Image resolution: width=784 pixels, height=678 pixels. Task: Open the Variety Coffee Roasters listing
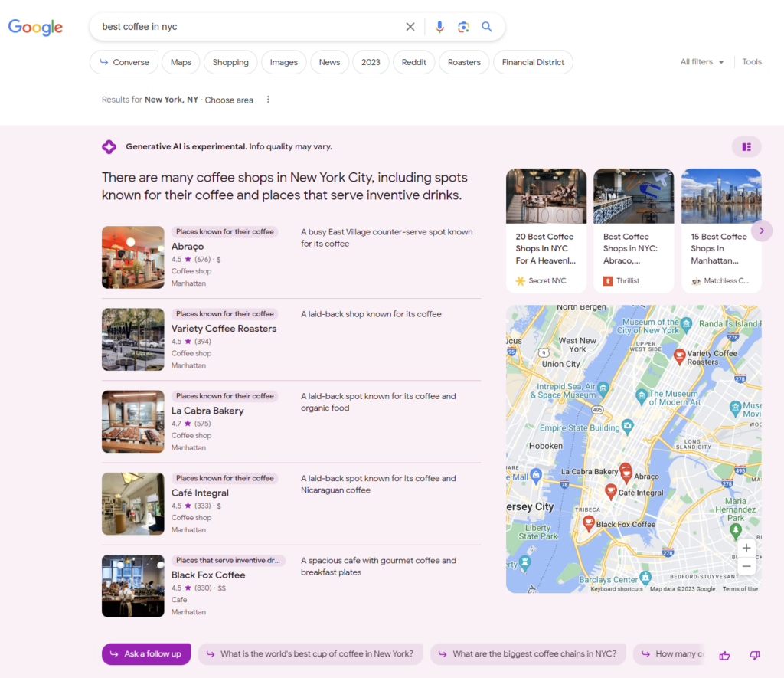pyautogui.click(x=224, y=328)
